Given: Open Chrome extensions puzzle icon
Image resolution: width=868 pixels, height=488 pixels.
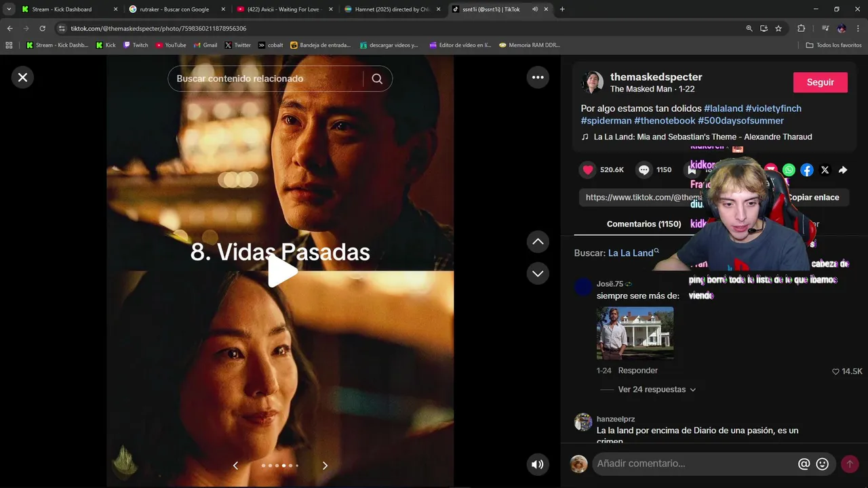Looking at the screenshot, I should [802, 28].
